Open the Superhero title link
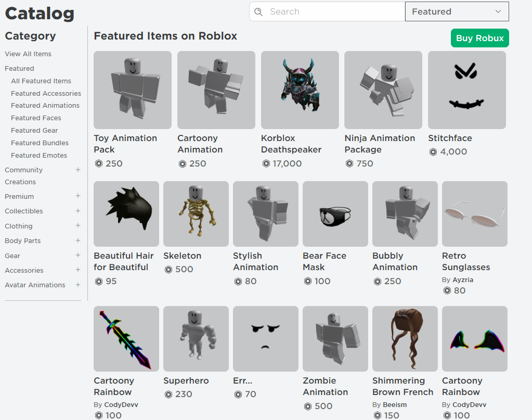The height and width of the screenshot is (420, 532). point(186,380)
